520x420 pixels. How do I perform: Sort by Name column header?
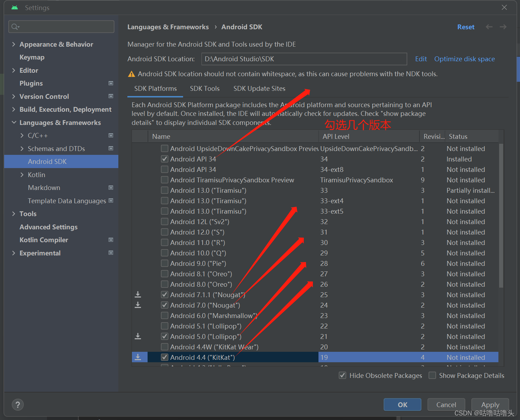[233, 136]
